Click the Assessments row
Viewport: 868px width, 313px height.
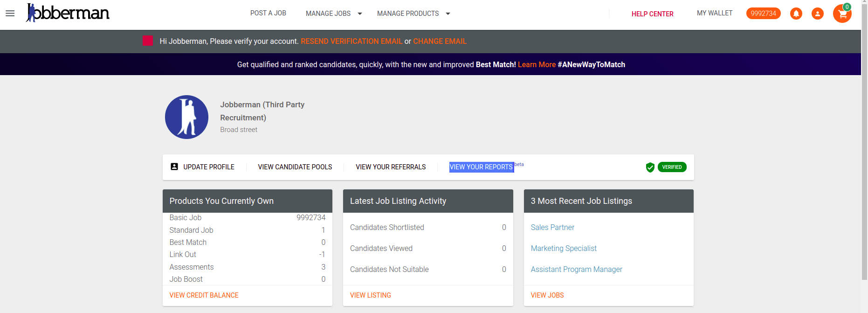[x=248, y=267]
